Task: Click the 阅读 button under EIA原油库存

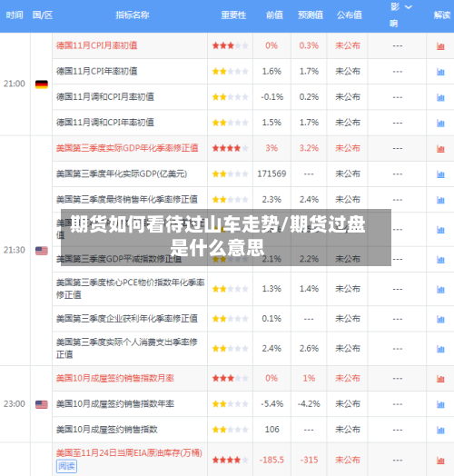Action: click(x=66, y=466)
